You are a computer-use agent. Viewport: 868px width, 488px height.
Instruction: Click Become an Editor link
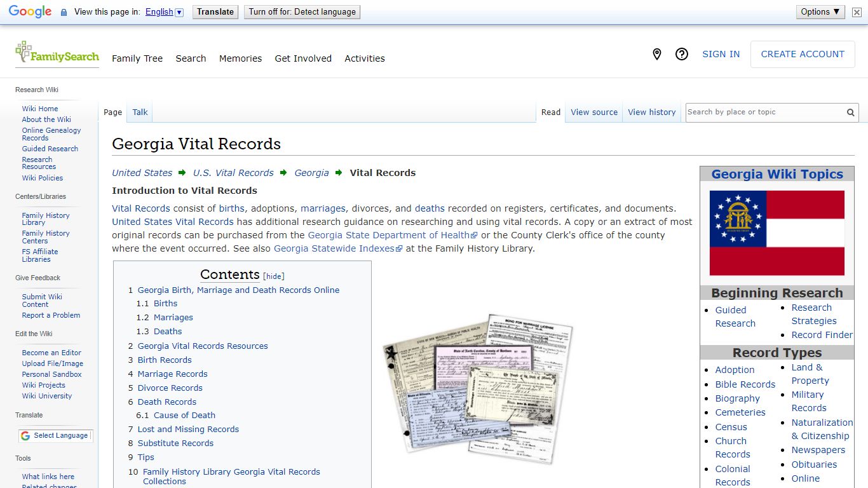click(51, 353)
